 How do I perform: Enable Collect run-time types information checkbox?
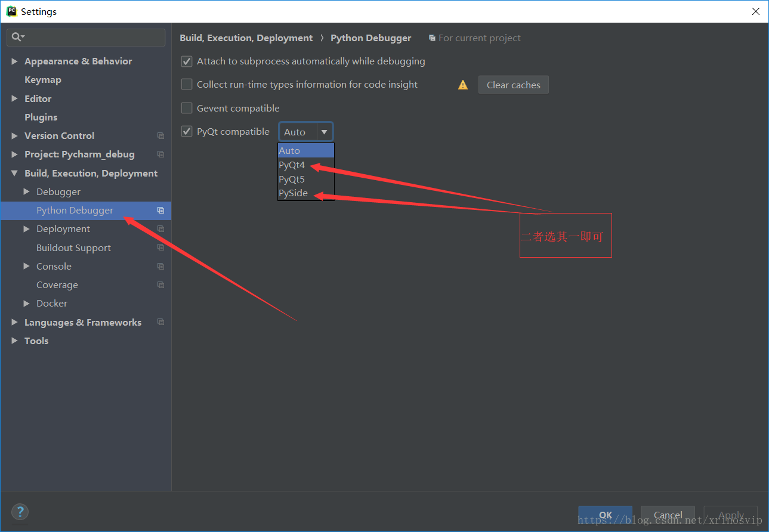coord(187,85)
